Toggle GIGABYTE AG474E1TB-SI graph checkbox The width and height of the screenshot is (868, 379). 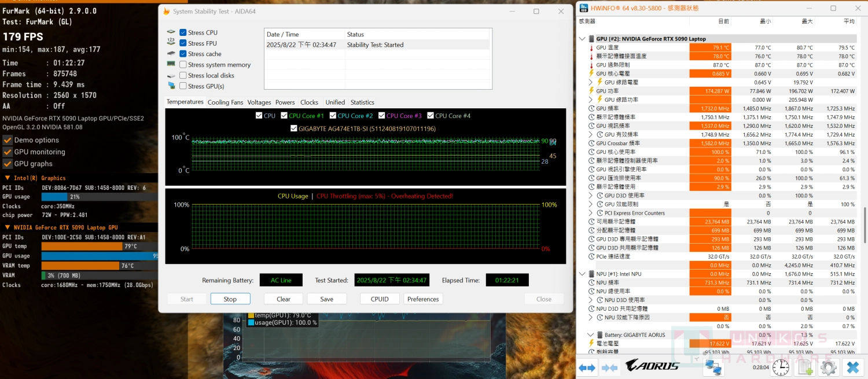pyautogui.click(x=294, y=128)
